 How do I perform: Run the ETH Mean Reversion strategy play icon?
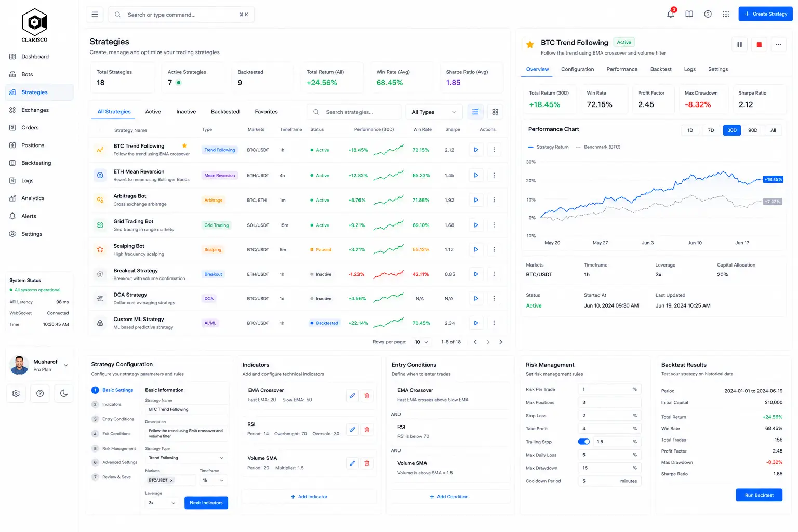coord(476,175)
